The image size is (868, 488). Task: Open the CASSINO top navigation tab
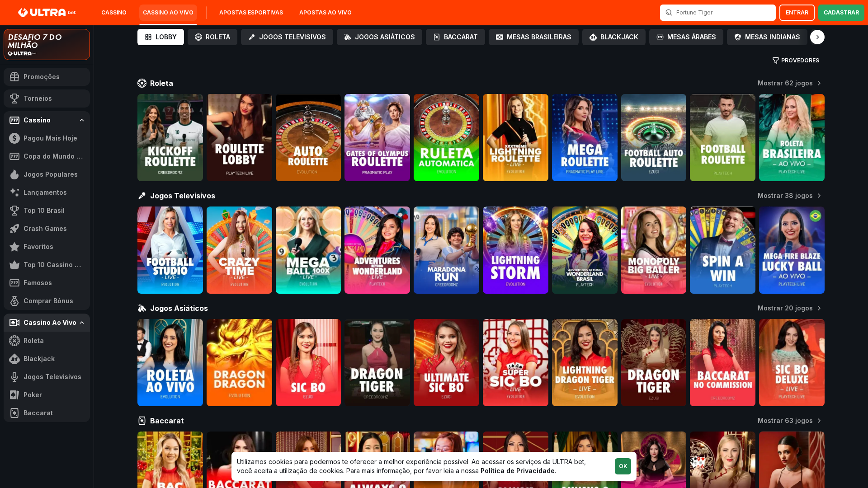coord(114,13)
